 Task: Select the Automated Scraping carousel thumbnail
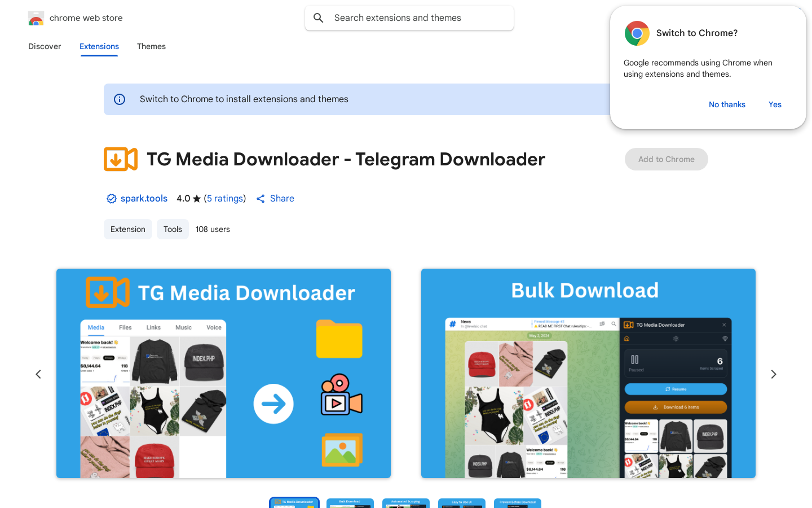click(406, 503)
